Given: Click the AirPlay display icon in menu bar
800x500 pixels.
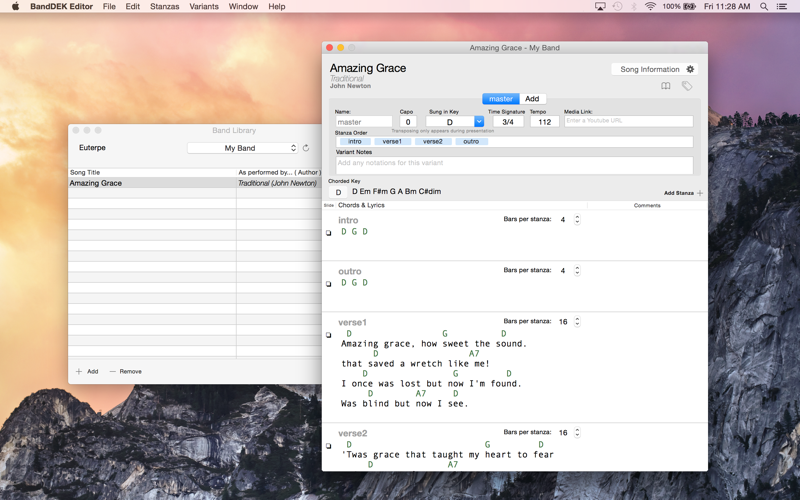Looking at the screenshot, I should click(x=600, y=6).
